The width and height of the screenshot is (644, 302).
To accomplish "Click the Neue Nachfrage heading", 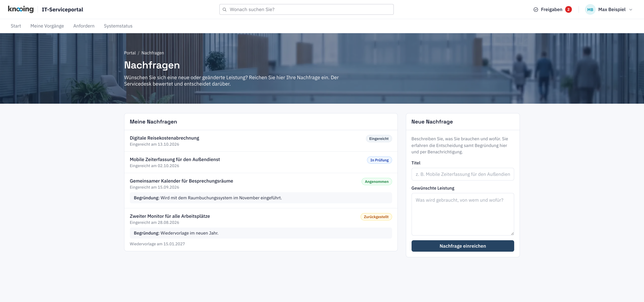I will pyautogui.click(x=432, y=122).
